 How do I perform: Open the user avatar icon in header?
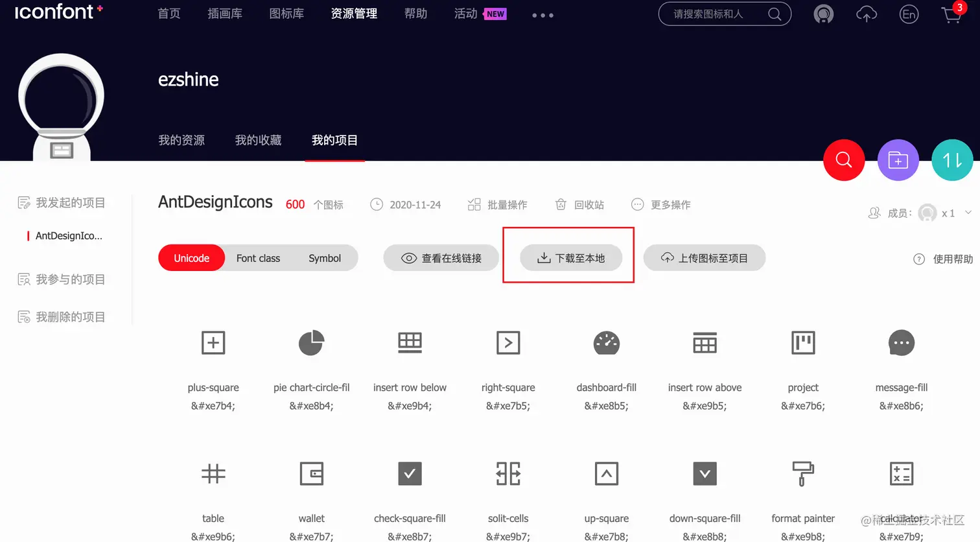tap(824, 14)
